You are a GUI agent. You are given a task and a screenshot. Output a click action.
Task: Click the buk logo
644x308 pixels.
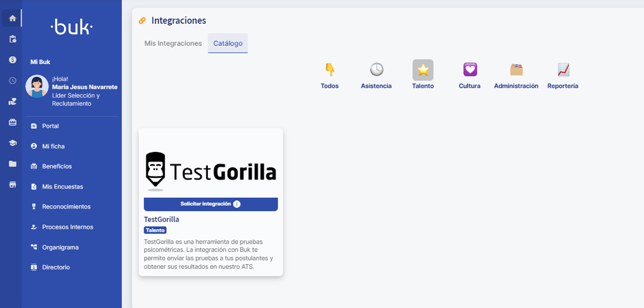pos(72,27)
